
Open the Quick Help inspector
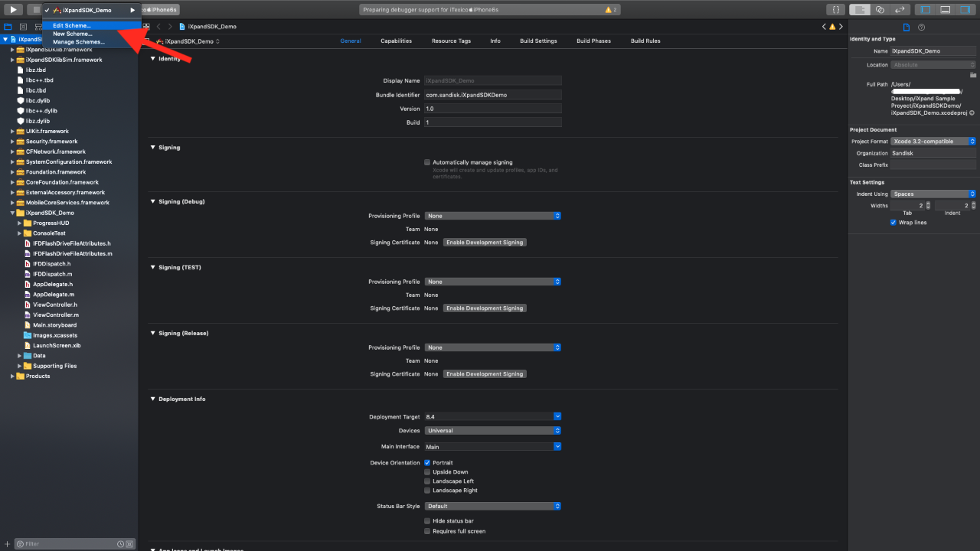[921, 27]
